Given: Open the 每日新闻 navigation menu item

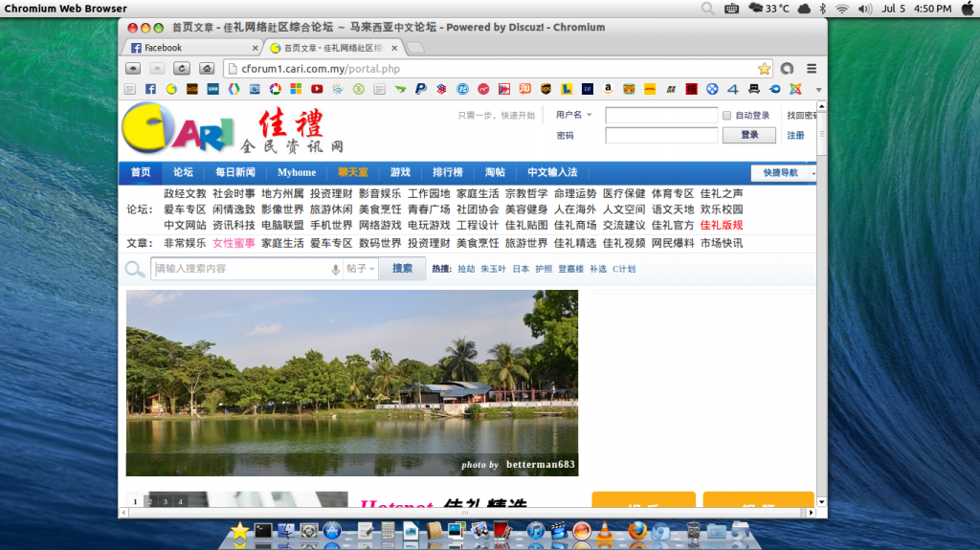Looking at the screenshot, I should click(234, 173).
